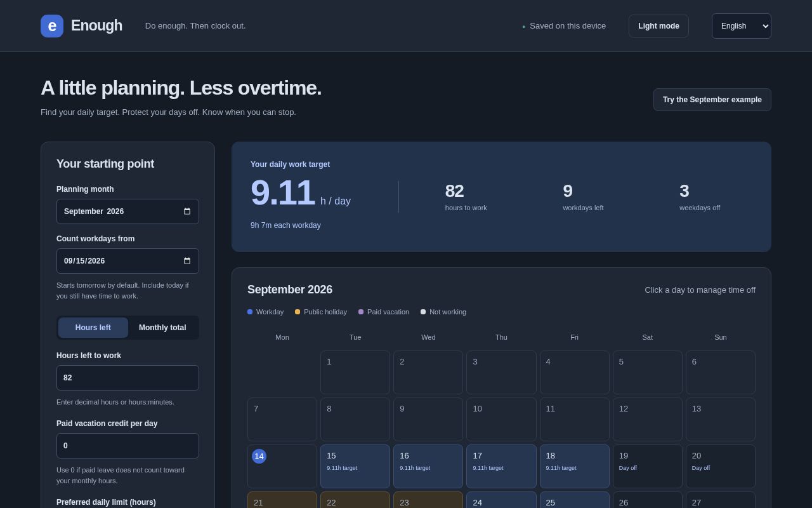Select calendar day 18
This screenshot has height=508, width=812.
[x=575, y=466]
